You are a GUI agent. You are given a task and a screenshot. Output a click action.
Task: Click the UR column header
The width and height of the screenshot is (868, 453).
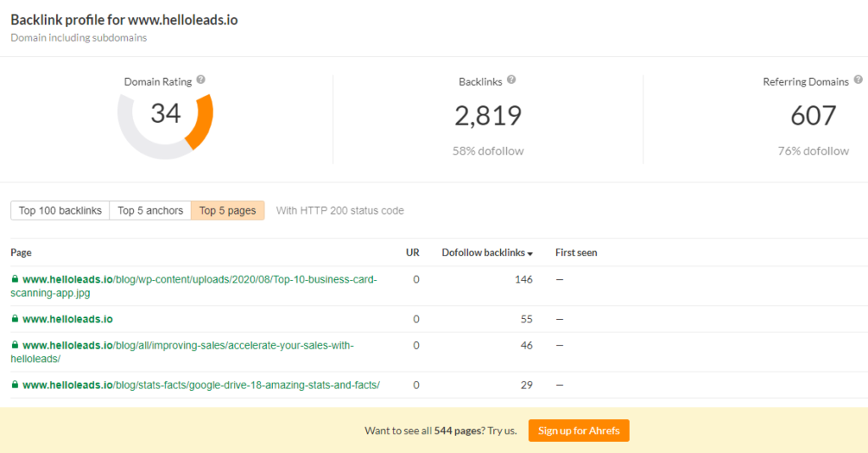point(413,253)
